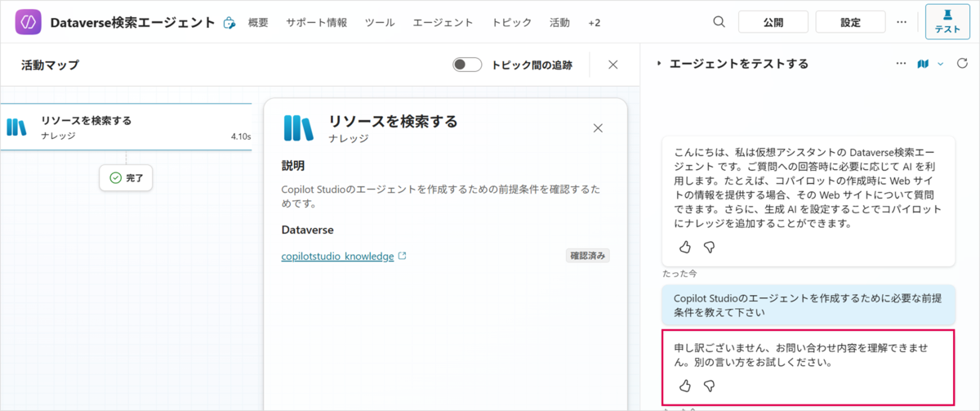Switch to the 概要 tab
The width and height of the screenshot is (980, 411).
click(x=257, y=23)
